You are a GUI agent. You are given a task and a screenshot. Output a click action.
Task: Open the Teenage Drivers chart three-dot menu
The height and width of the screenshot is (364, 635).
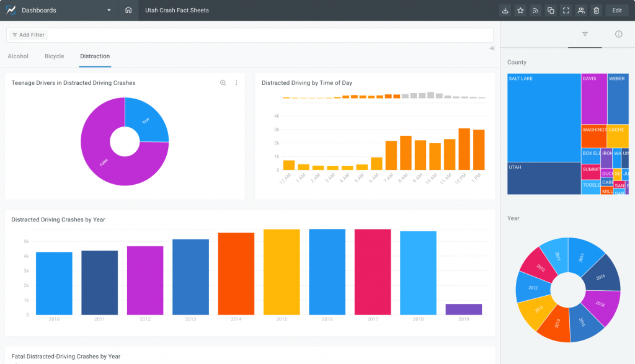236,83
